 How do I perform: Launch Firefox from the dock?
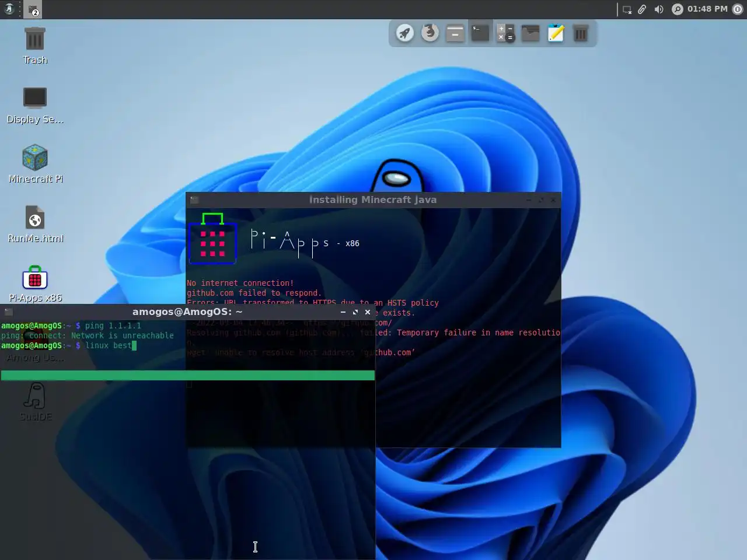(x=430, y=33)
